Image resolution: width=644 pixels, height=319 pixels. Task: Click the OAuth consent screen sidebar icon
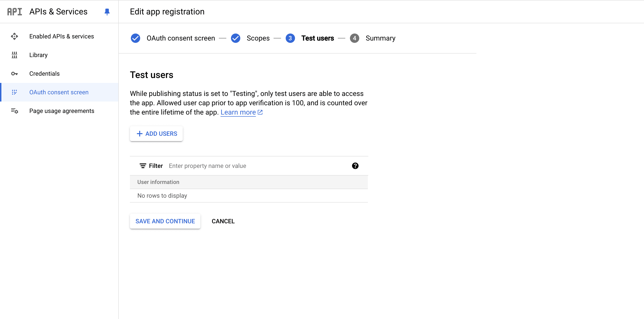tap(14, 92)
